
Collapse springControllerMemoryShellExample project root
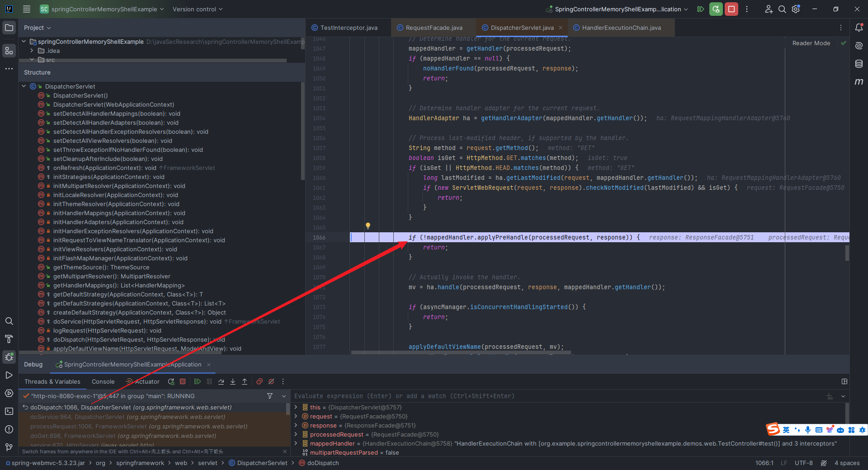24,42
